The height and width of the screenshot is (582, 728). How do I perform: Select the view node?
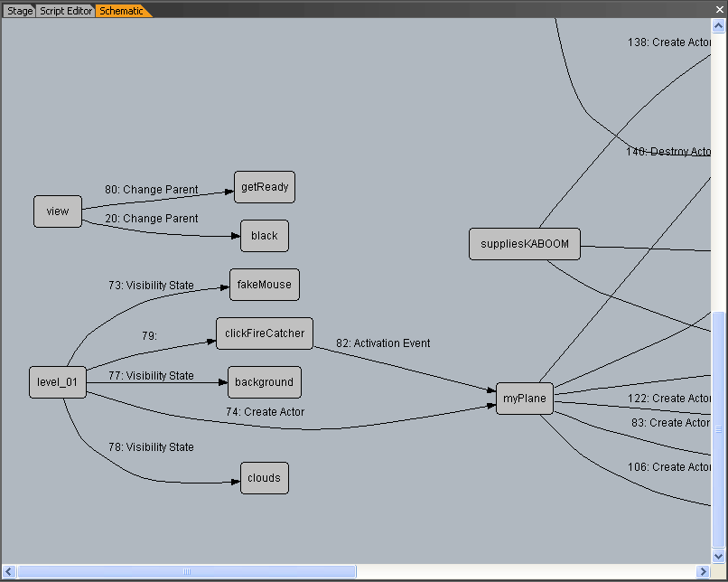pos(58,211)
